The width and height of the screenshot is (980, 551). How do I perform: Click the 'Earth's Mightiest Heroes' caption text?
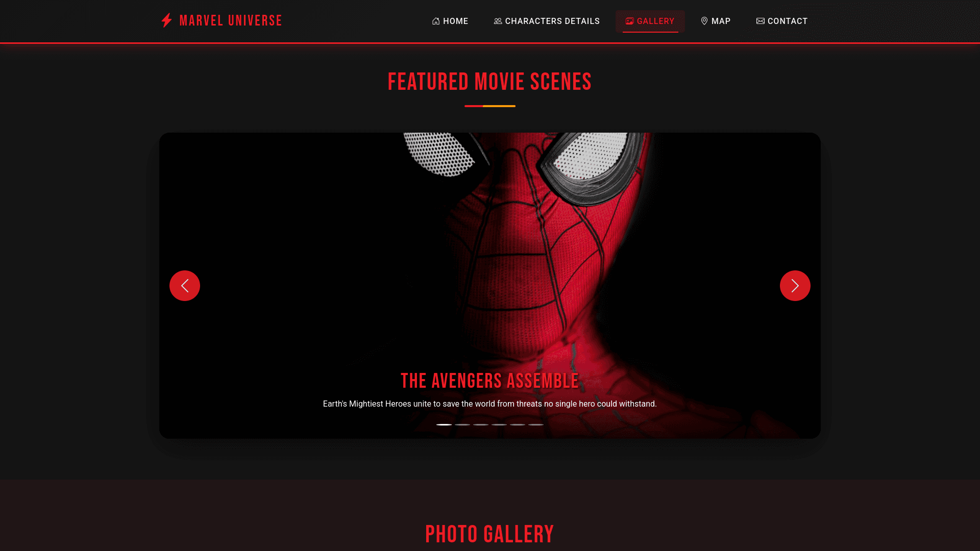pyautogui.click(x=490, y=404)
